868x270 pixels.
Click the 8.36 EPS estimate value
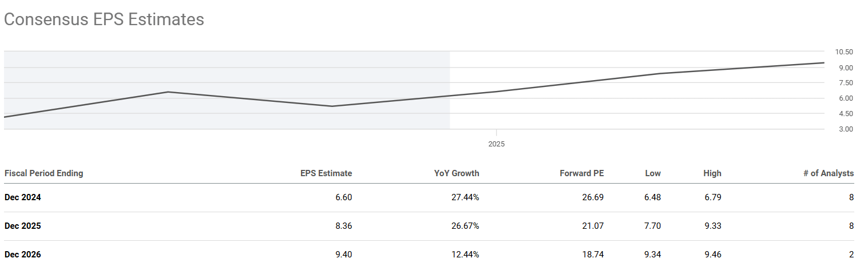point(343,226)
